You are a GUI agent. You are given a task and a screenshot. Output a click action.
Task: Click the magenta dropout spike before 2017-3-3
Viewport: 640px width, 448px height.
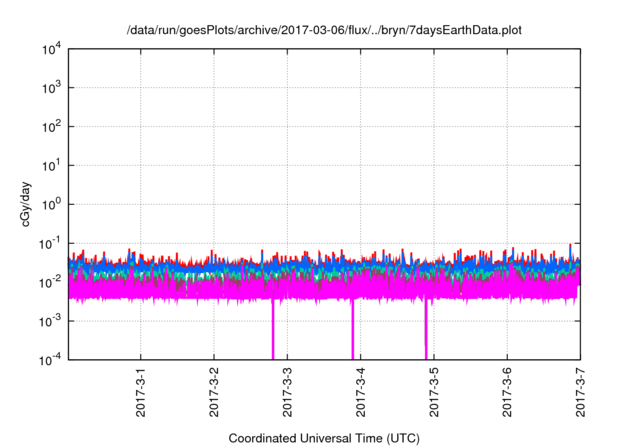click(273, 330)
